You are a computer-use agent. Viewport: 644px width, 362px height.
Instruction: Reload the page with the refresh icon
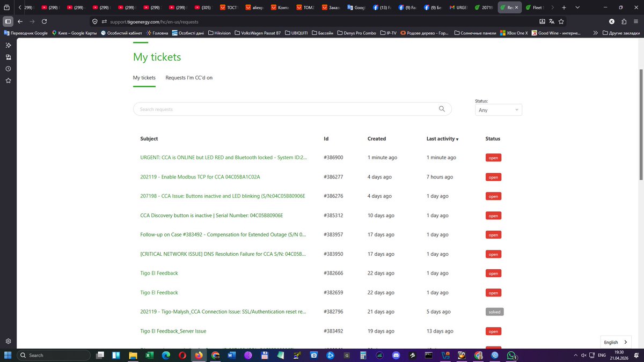tap(44, 21)
